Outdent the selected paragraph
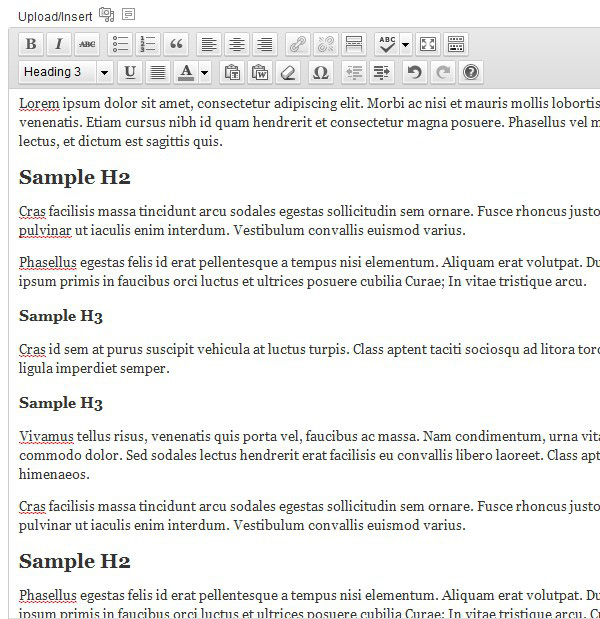This screenshot has height=619, width=600. pos(354,72)
